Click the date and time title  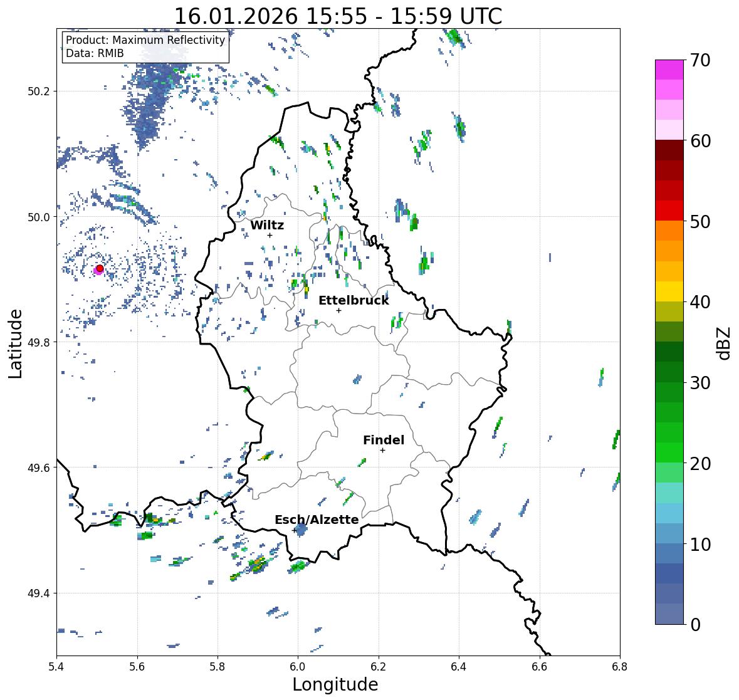coord(338,16)
